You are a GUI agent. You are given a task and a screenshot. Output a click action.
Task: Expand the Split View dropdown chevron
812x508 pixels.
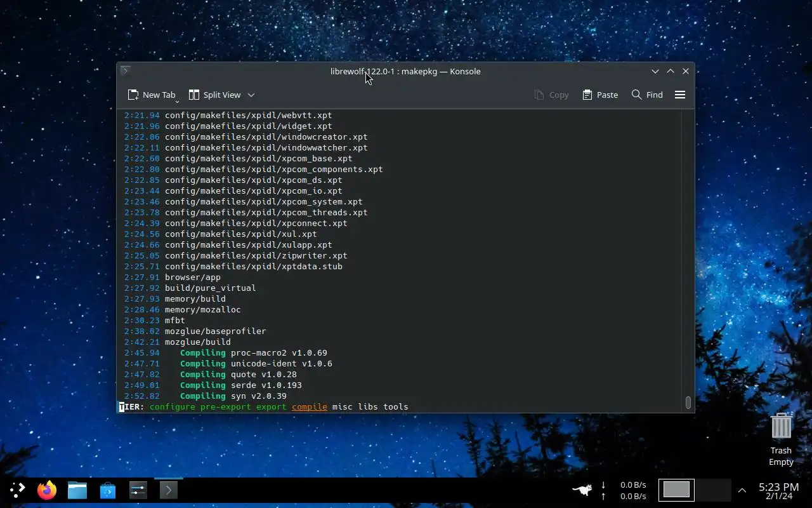[251, 95]
